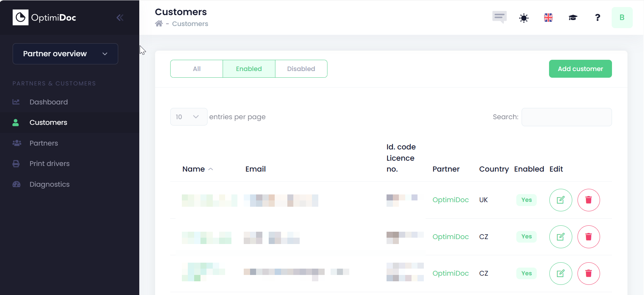Open the graduation cap tutorials icon
Image resolution: width=644 pixels, height=295 pixels.
click(x=573, y=18)
